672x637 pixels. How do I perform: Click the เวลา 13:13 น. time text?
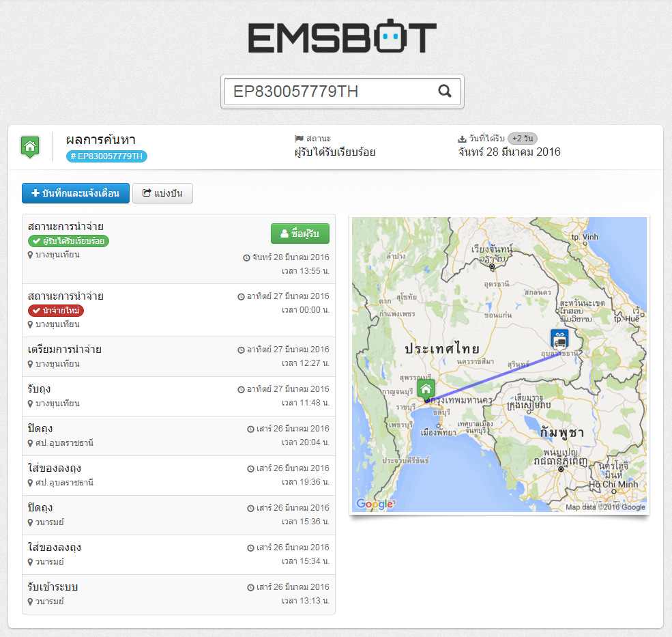pyautogui.click(x=306, y=601)
